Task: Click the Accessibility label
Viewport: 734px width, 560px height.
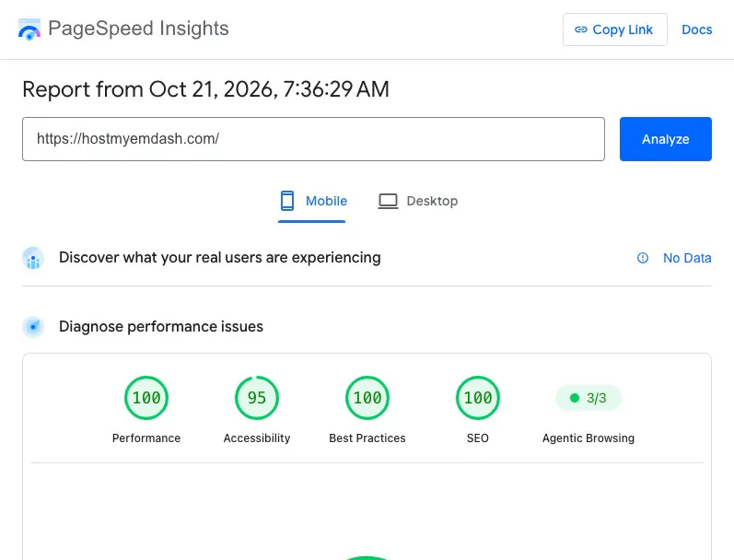Action: coord(257,438)
